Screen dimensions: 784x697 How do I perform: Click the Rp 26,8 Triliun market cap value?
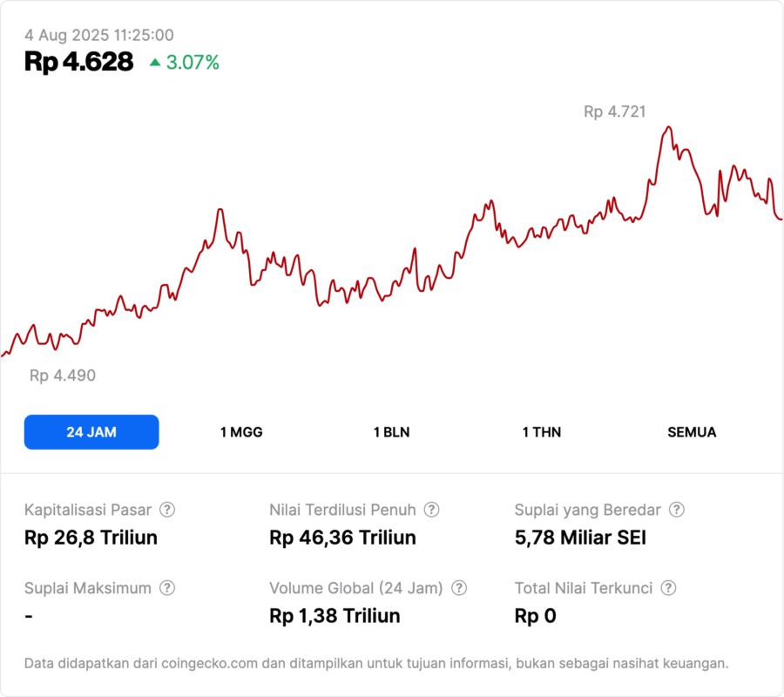point(91,538)
